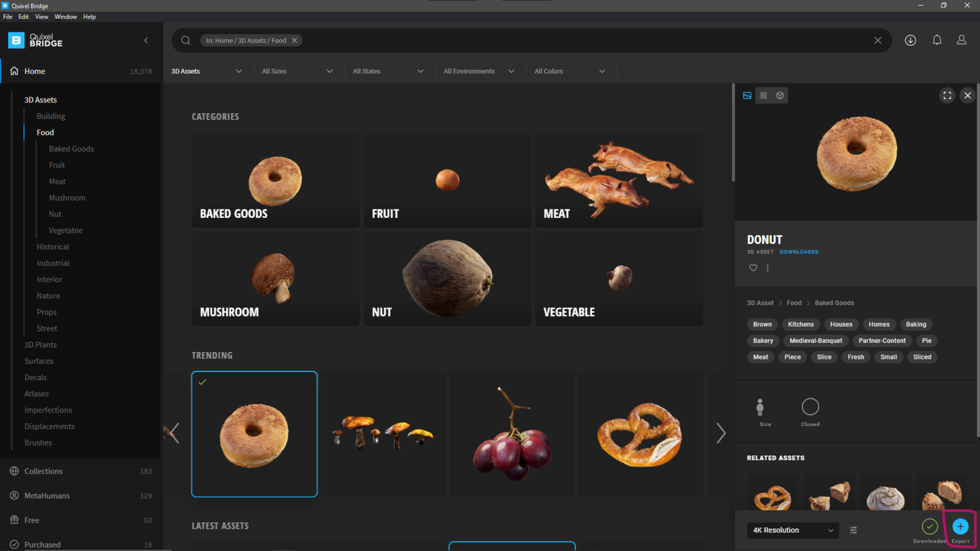Open the Downloads panel

910,40
